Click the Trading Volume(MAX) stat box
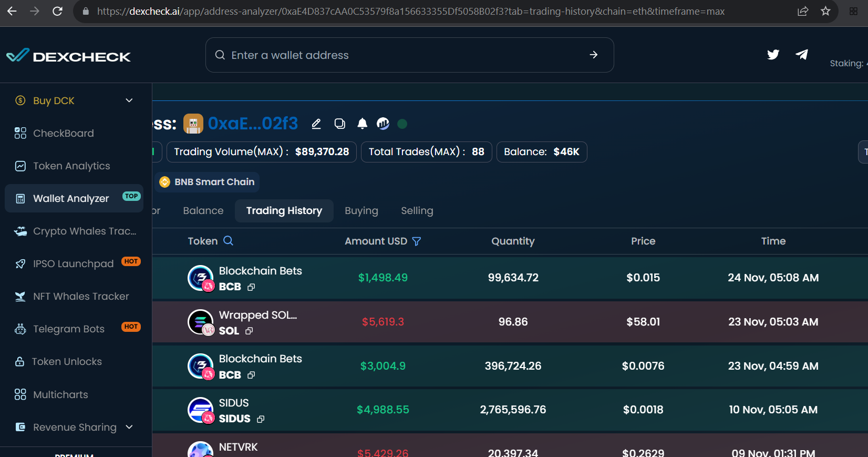Screen dimensions: 868x457 coord(262,152)
